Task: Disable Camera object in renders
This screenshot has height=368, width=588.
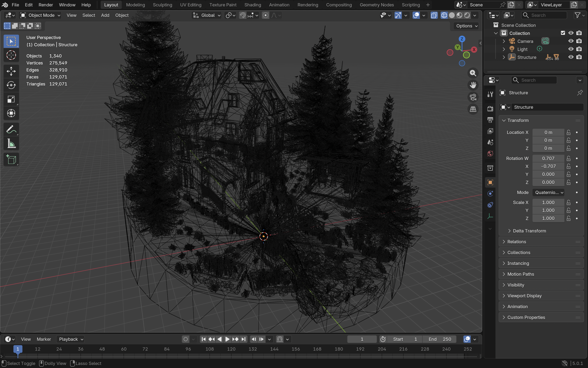Action: (579, 41)
